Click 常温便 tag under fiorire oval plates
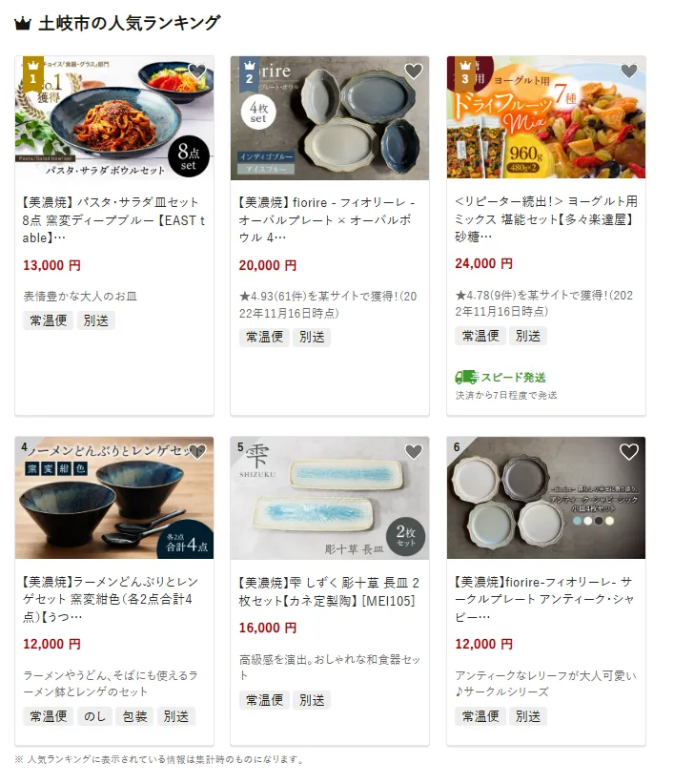Screen dimensions: 674x784 [264, 337]
